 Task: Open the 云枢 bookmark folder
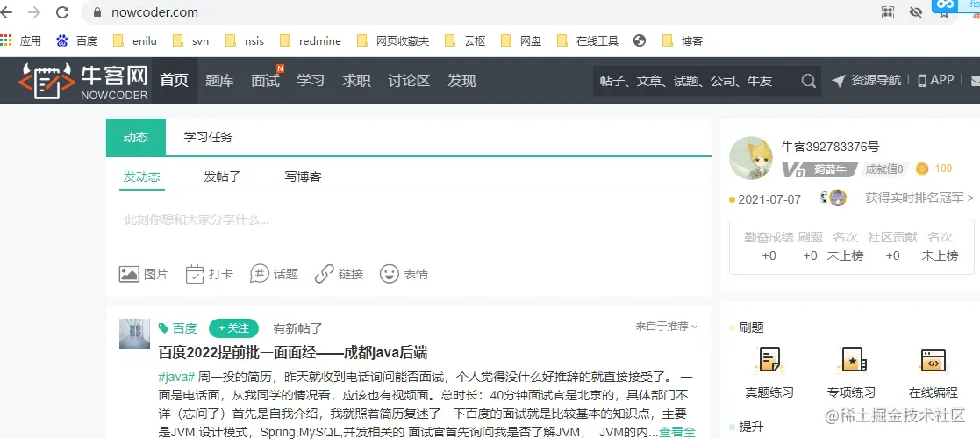[465, 40]
